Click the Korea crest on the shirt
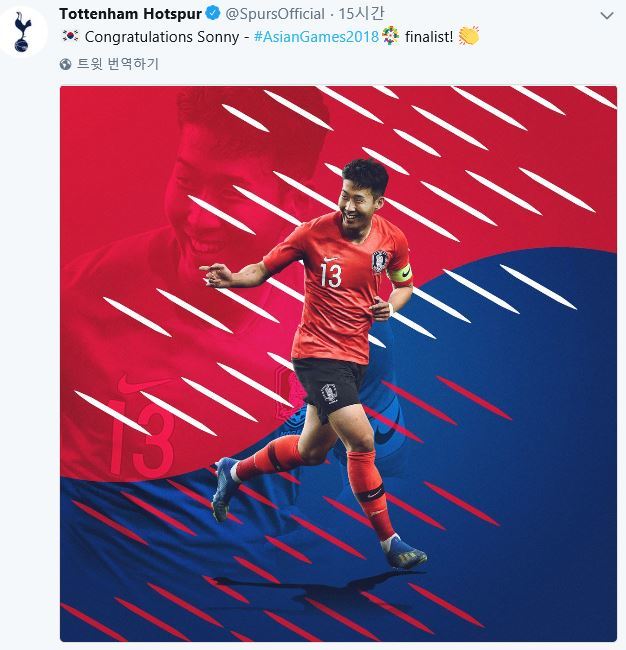 pyautogui.click(x=379, y=262)
